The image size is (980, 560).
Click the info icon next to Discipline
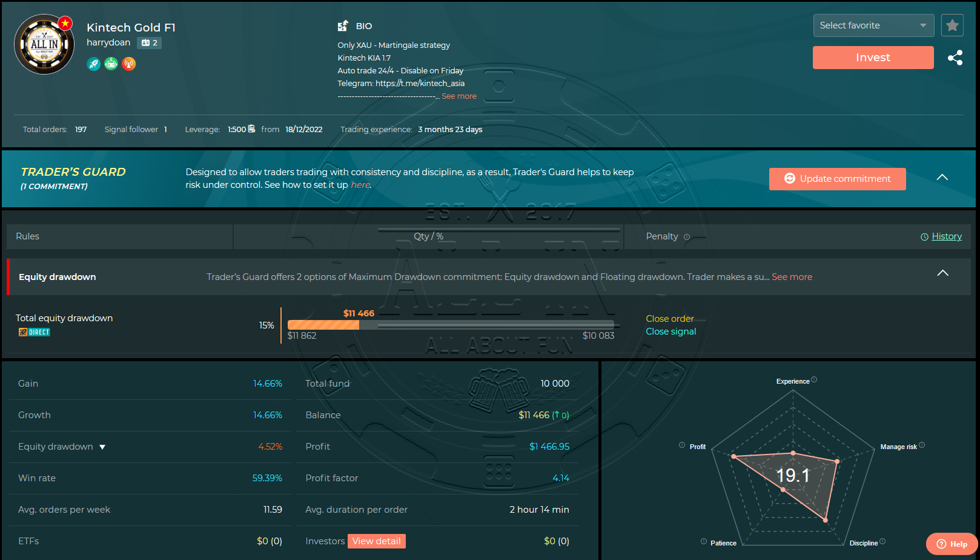[882, 542]
